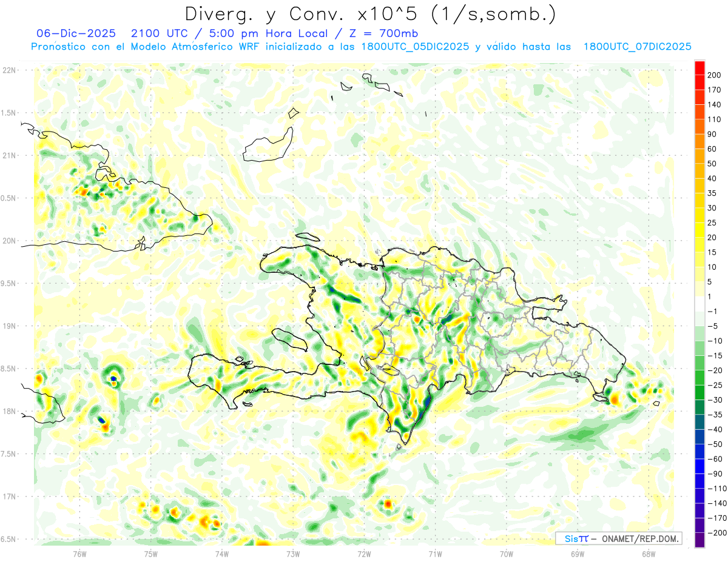Click the '-30' color scale value
Image resolution: width=728 pixels, height=562 pixels.
(x=716, y=400)
